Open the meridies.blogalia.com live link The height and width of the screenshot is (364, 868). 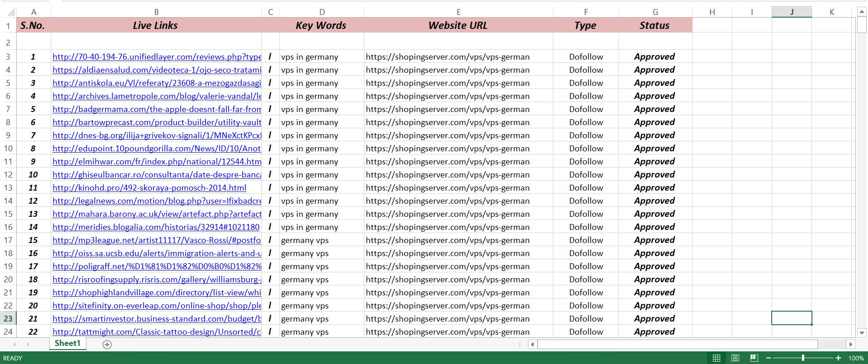point(156,227)
